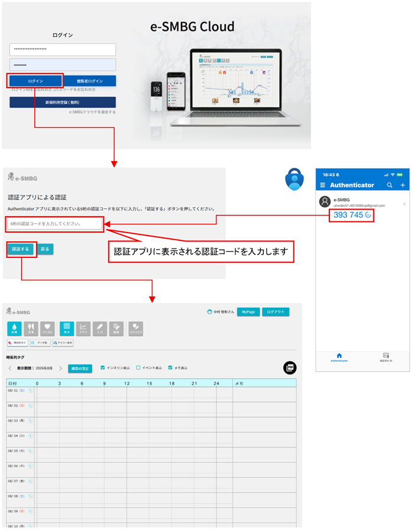Click the e-SMBGクラウドを退会する link

coord(92,112)
